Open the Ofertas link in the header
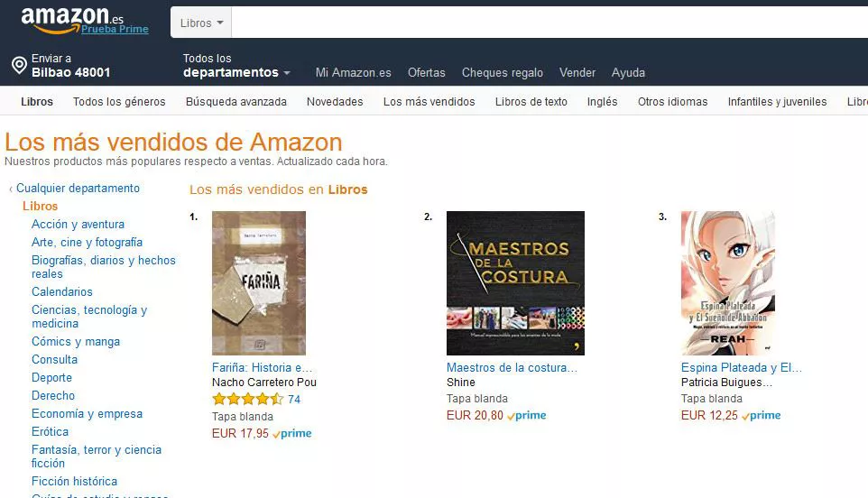Screen dimensions: 868x498 [x=426, y=72]
